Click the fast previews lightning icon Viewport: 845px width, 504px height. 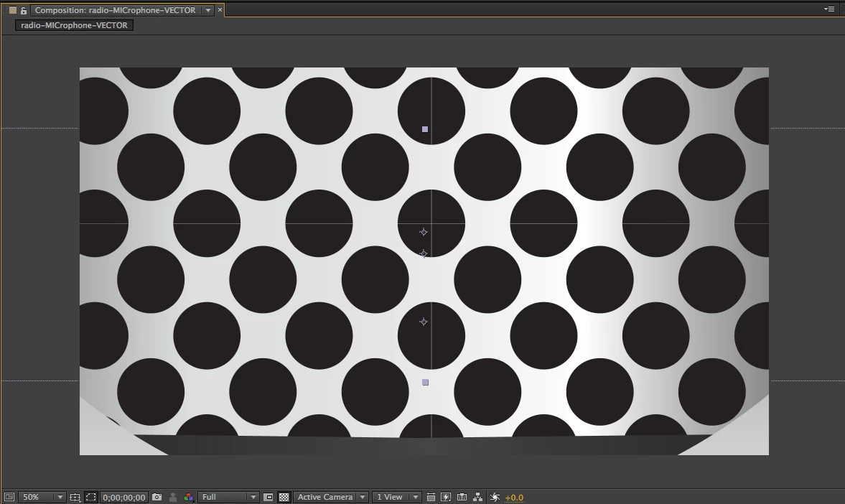446,497
